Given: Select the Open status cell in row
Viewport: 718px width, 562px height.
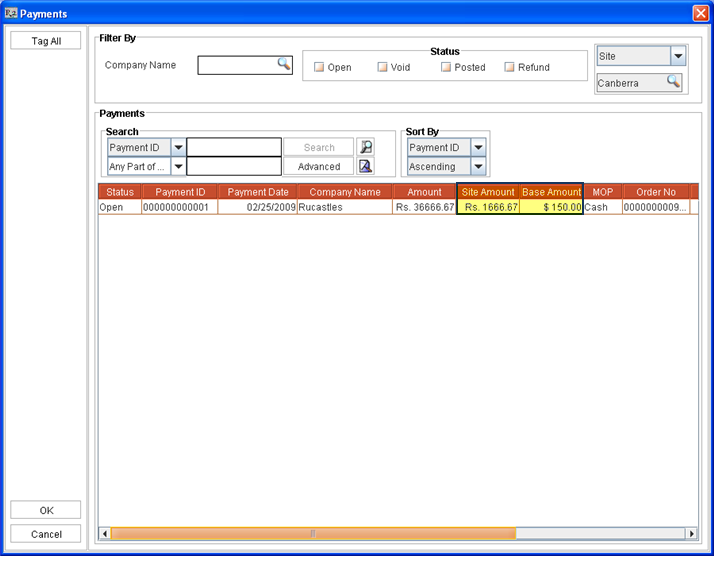Looking at the screenshot, I should click(120, 207).
